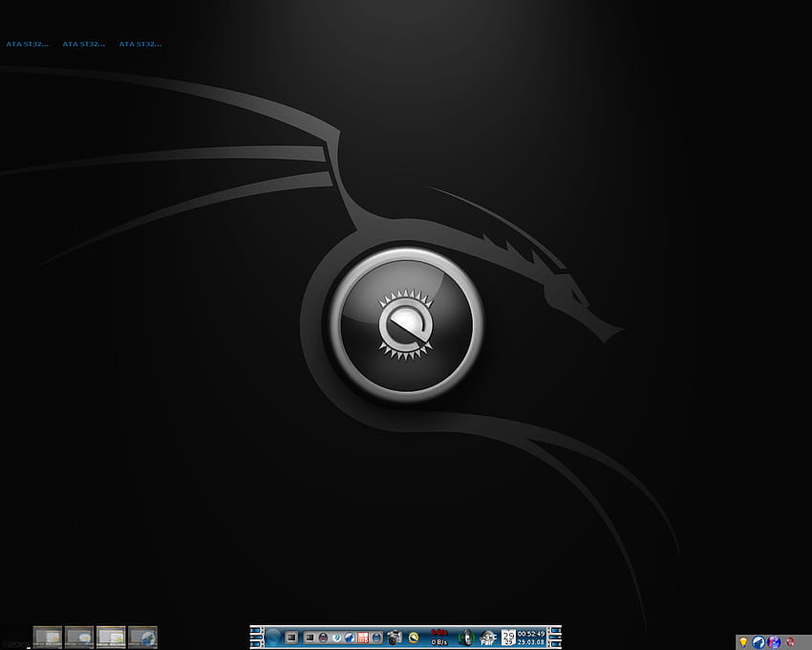Click the clock reading 00:52:49
Screen dimensions: 812x650
click(531, 634)
